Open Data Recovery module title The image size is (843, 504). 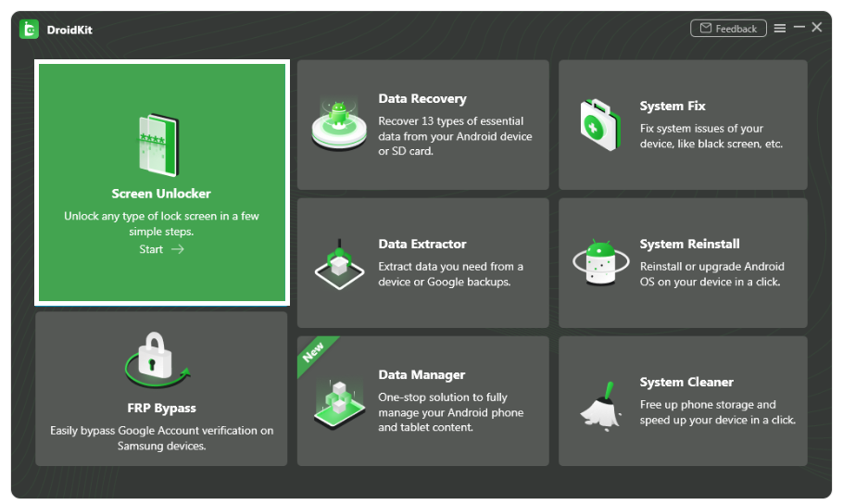point(422,99)
